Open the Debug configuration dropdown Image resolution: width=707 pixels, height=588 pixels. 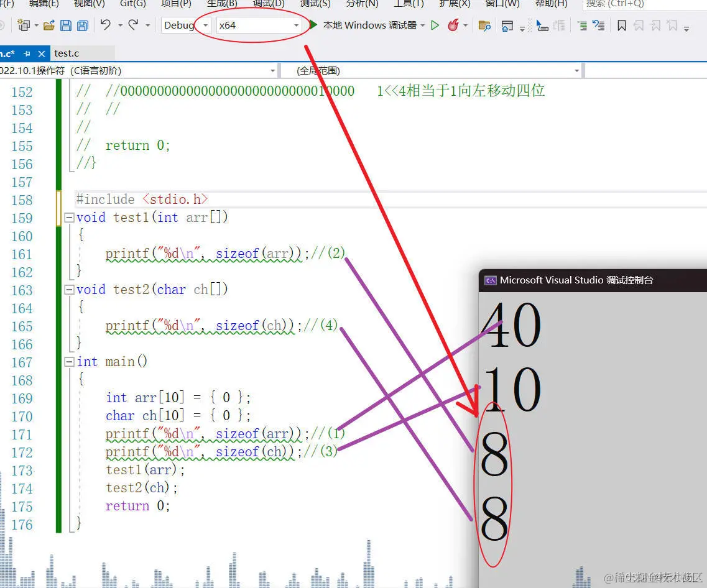coord(186,25)
